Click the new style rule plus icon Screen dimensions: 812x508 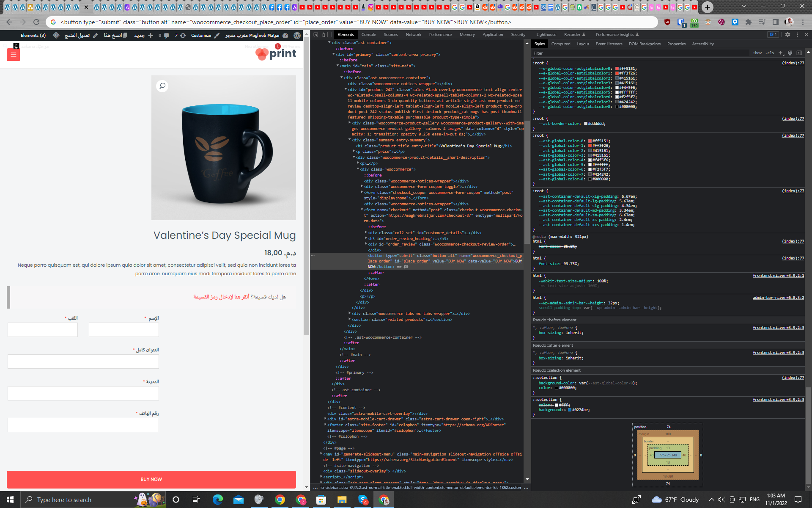pyautogui.click(x=780, y=53)
